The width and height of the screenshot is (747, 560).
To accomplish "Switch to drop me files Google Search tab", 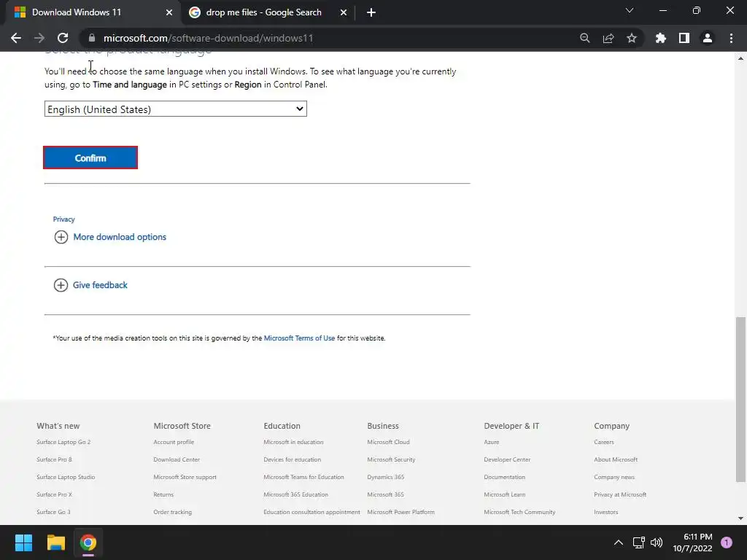I will 264,12.
